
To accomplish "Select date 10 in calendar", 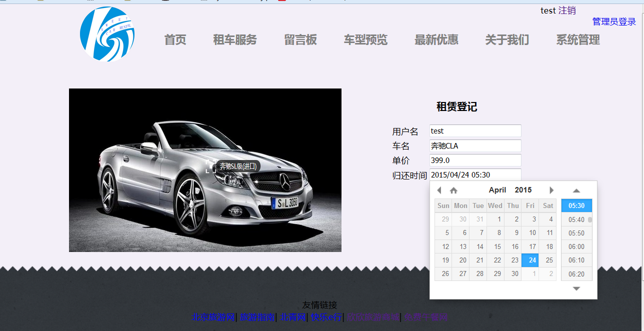I will pos(530,233).
